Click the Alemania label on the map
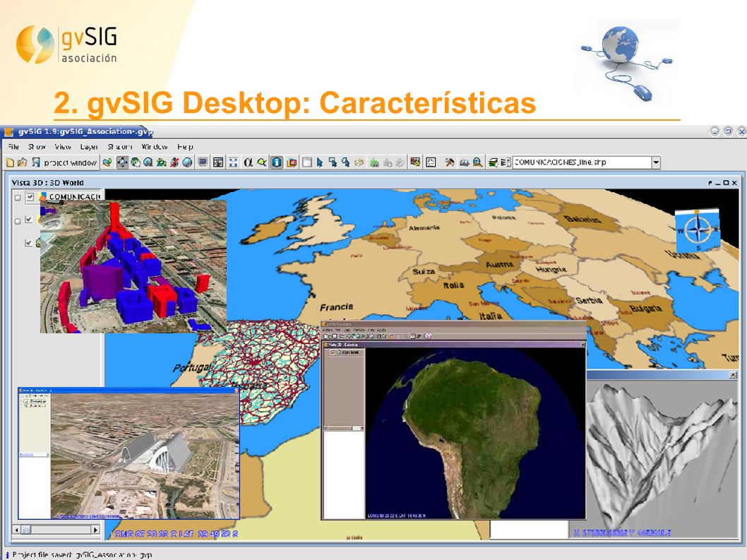The height and width of the screenshot is (560, 747). coord(424,227)
